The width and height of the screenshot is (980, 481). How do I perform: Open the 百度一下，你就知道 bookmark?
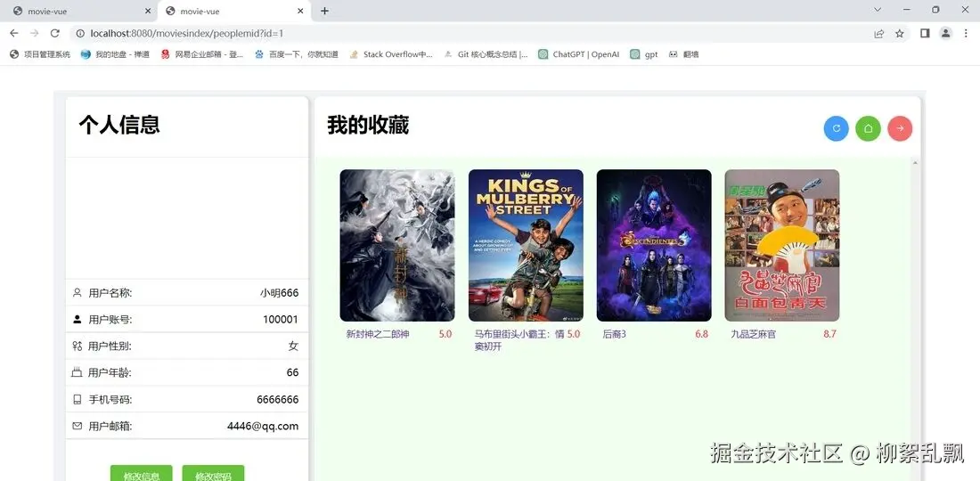297,54
